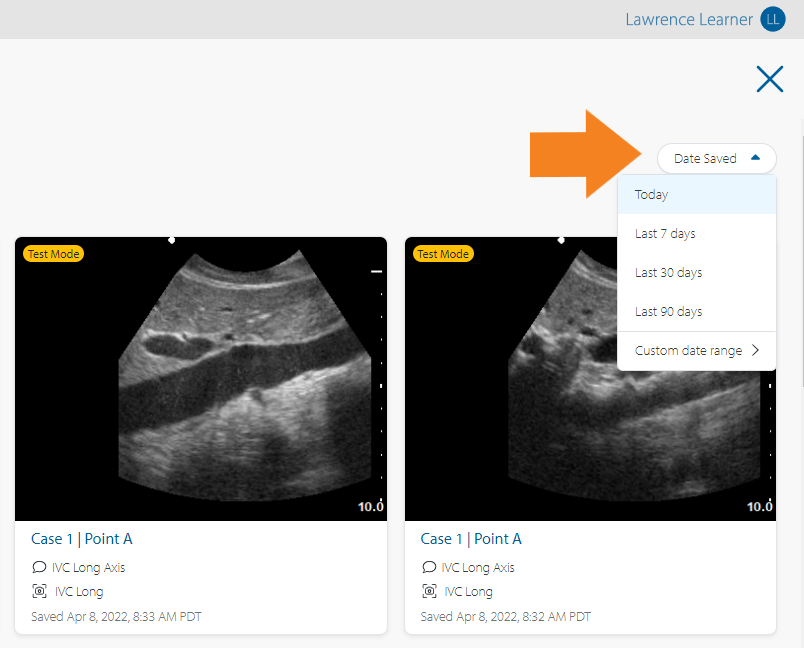Open Case 1 | Point A link saved 8:33 AM
This screenshot has height=648, width=804.
click(x=81, y=539)
